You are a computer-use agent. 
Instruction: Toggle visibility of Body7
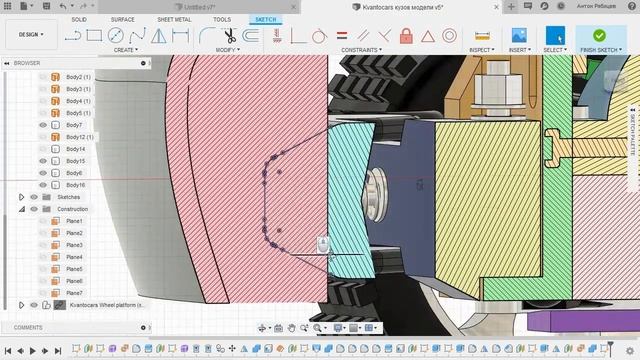click(43, 125)
